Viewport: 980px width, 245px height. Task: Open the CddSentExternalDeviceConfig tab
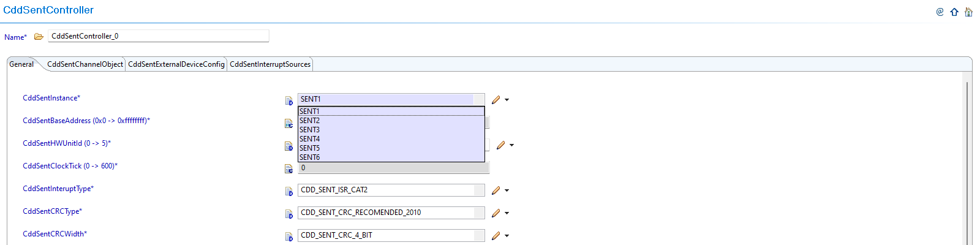(176, 64)
